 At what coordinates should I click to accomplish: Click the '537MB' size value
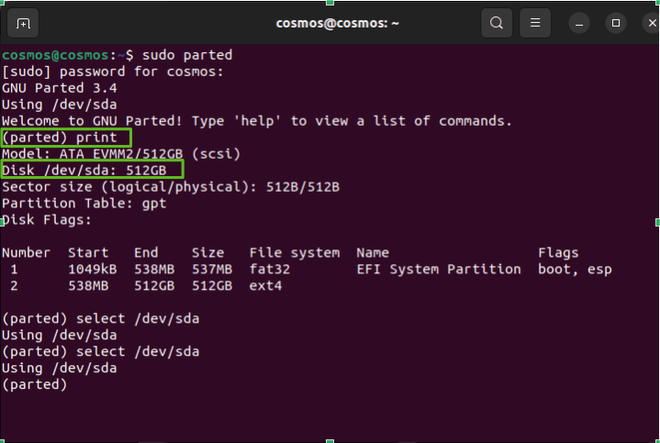click(x=212, y=269)
